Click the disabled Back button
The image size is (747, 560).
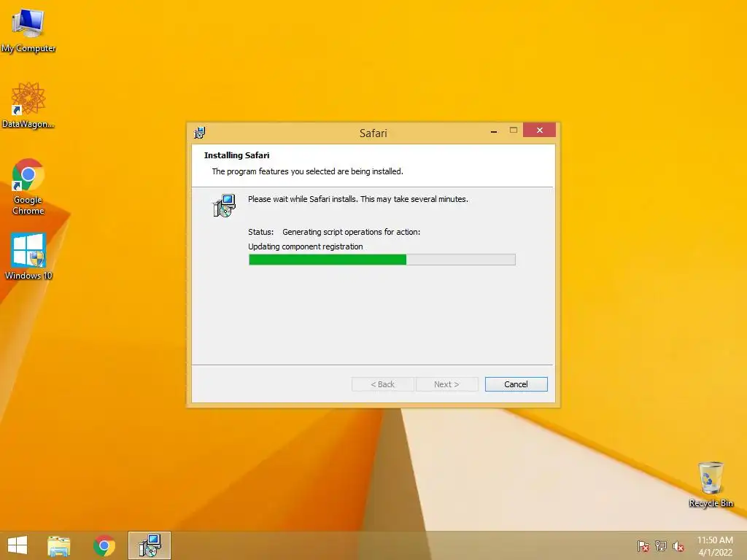pos(382,384)
